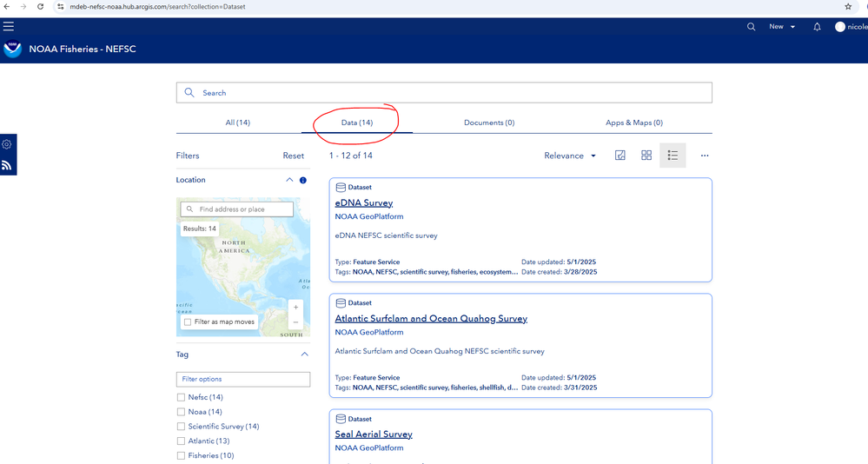This screenshot has width=868, height=464.
Task: Open the notifications bell
Action: point(817,27)
